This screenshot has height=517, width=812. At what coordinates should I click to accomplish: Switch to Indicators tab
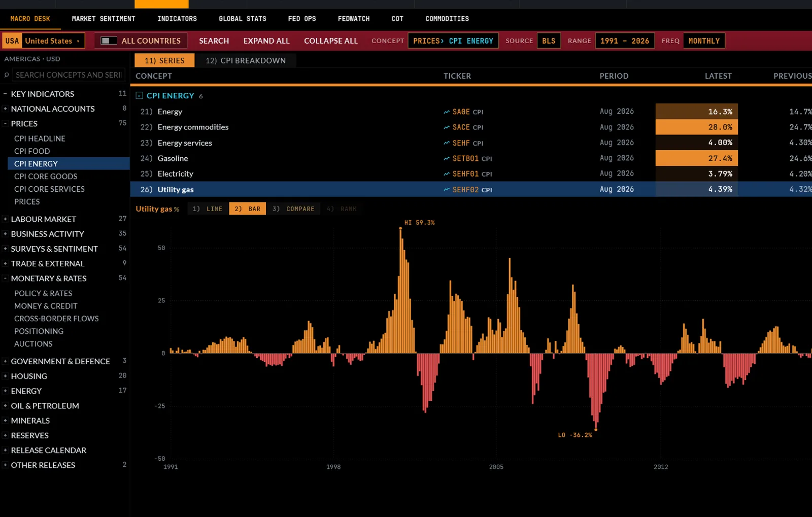(177, 19)
